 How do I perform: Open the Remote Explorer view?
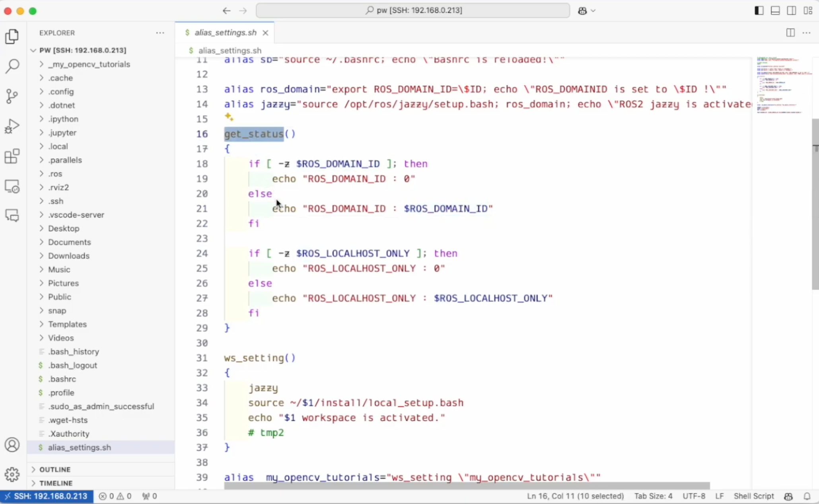pos(12,186)
